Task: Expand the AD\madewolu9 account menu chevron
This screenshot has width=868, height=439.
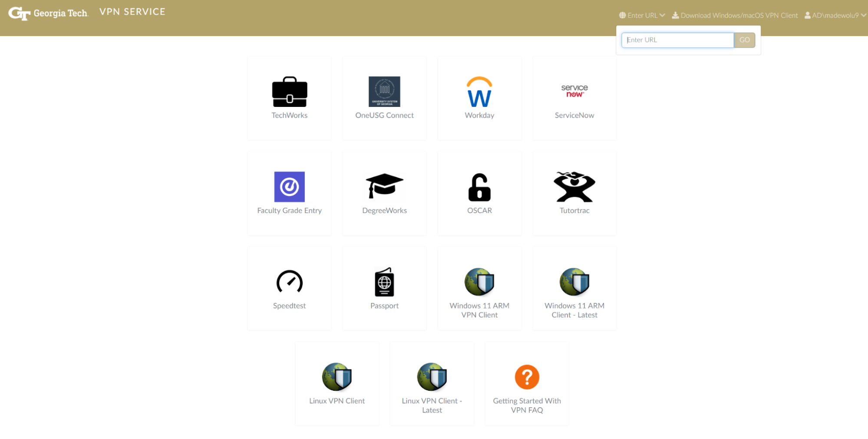Action: [864, 15]
